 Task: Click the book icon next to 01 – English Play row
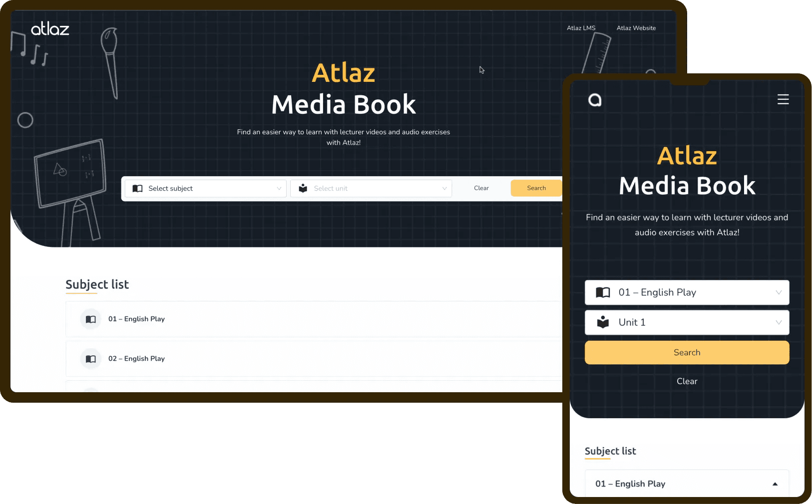[90, 319]
